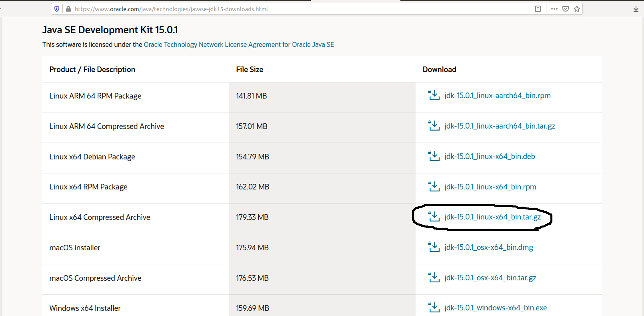The image size is (644, 316).
Task: Click download icon for linux-x64 deb
Action: (434, 156)
